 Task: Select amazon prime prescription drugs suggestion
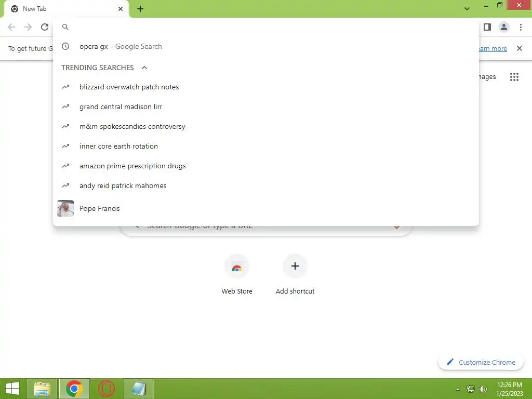click(266, 166)
